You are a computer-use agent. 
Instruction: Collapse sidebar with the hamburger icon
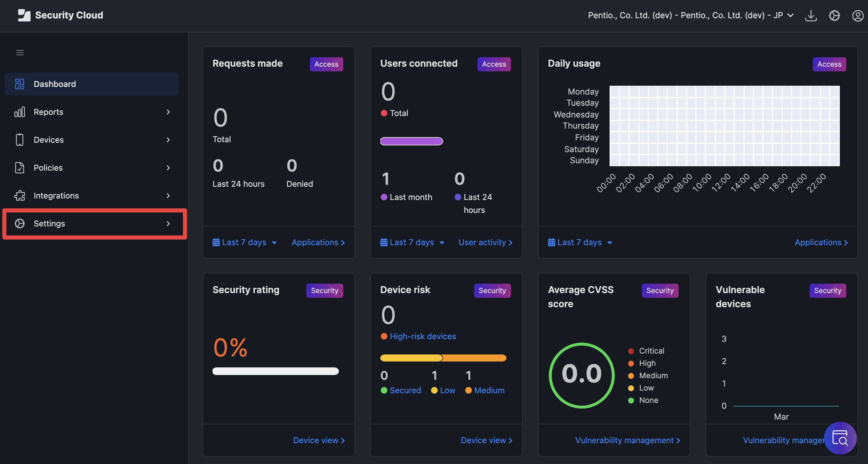click(x=20, y=53)
